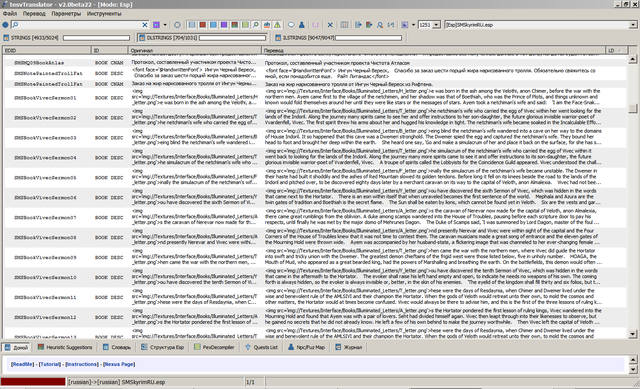This screenshot has height=389, width=640.
Task: Click the ILSTRINGS tab progress bar
Action: point(369,38)
